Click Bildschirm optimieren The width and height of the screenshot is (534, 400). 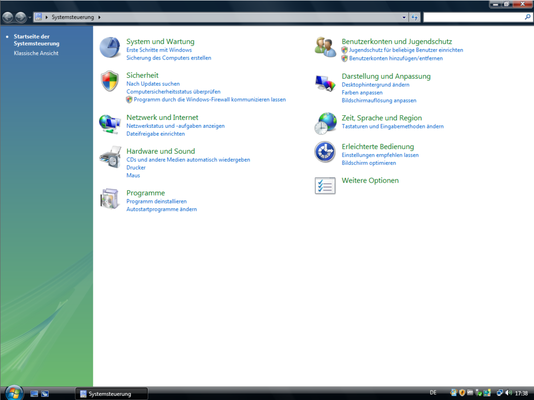click(368, 163)
